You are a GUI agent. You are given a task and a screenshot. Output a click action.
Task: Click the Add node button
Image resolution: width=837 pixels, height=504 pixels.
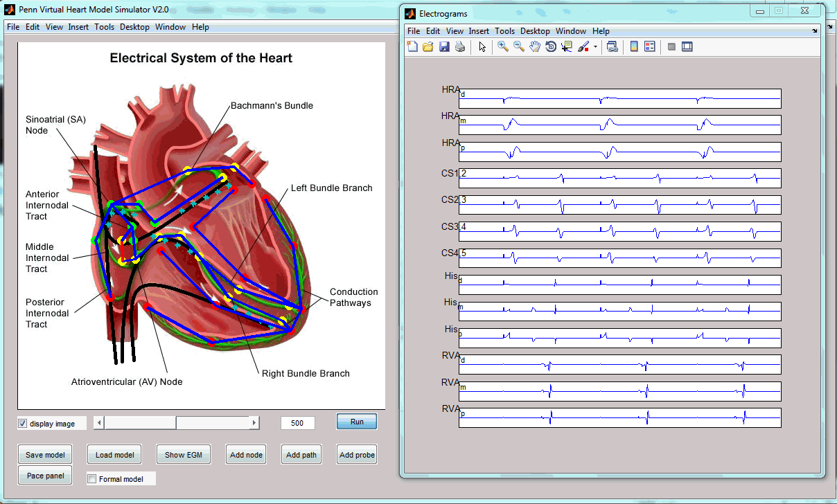[x=246, y=455]
